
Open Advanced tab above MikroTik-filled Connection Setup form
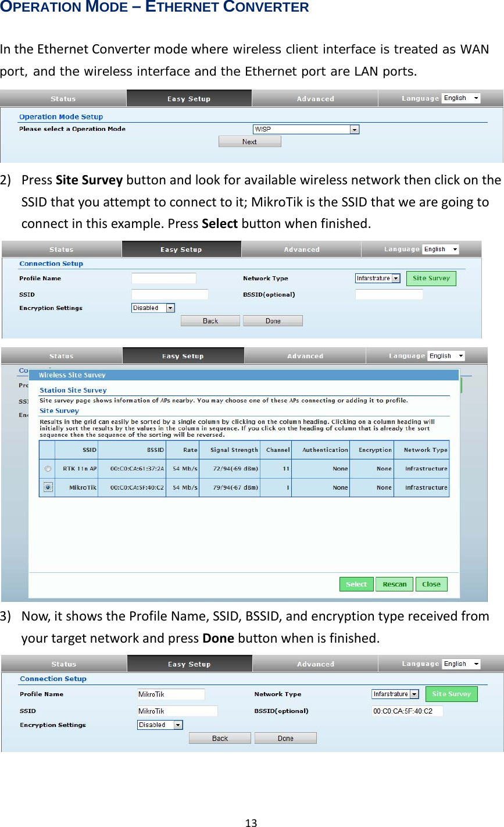(316, 664)
